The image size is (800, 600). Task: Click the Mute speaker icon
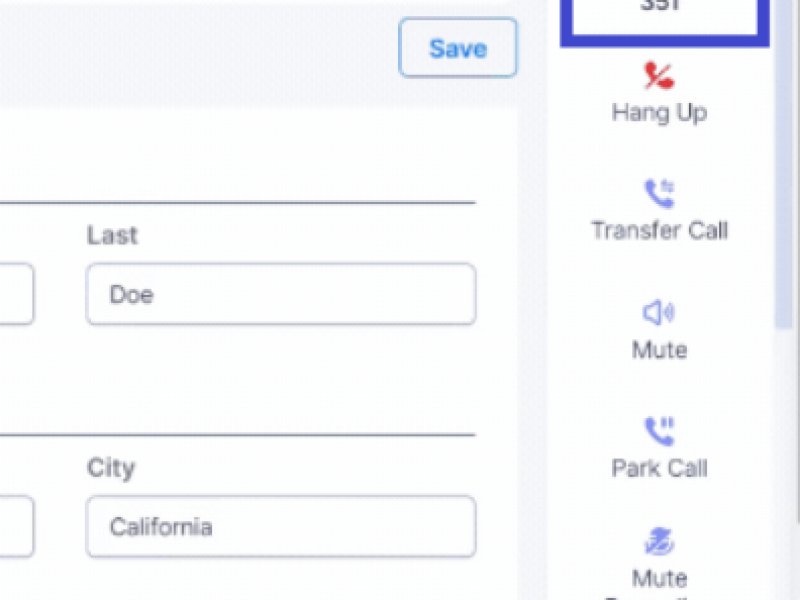[659, 312]
